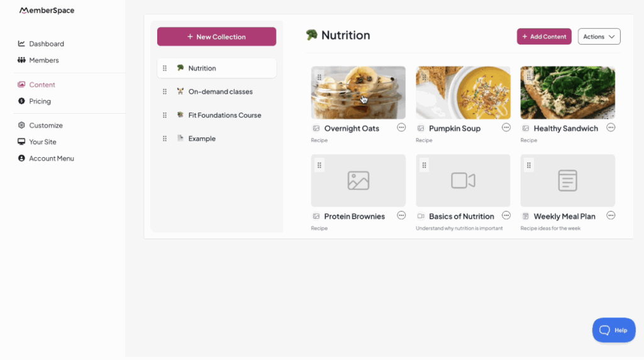
Task: Go to the Dashboard page
Action: (x=46, y=44)
